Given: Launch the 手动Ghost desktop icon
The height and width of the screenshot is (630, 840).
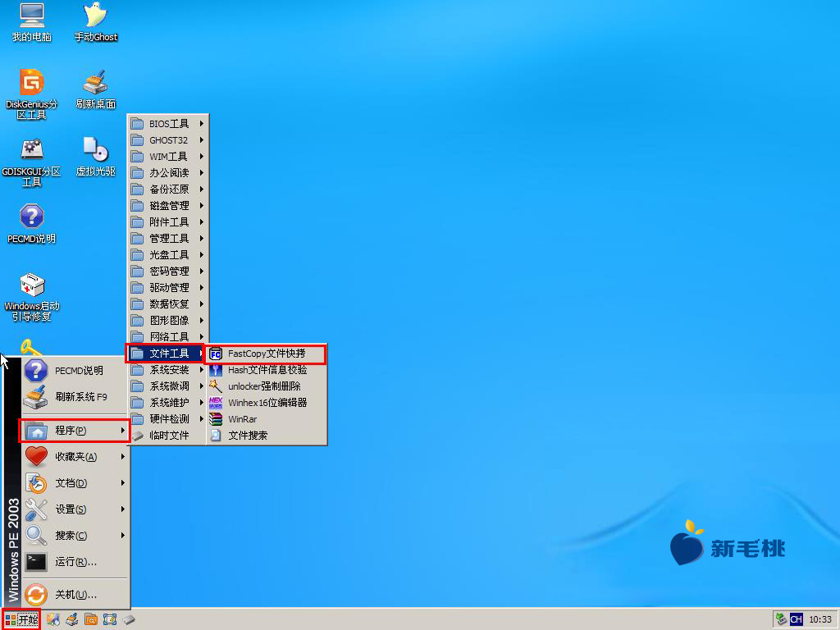Looking at the screenshot, I should point(95,22).
